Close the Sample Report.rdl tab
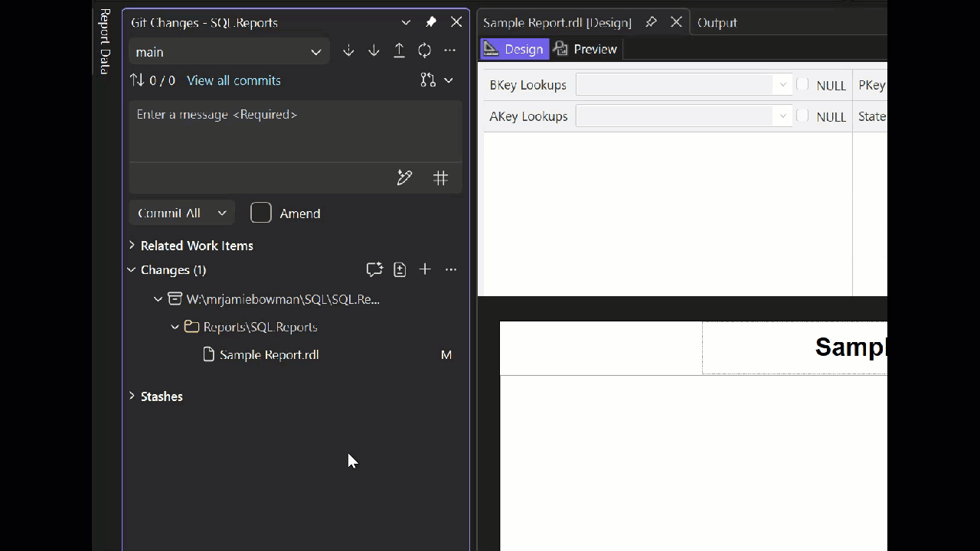This screenshot has width=980, height=551. coord(676,22)
